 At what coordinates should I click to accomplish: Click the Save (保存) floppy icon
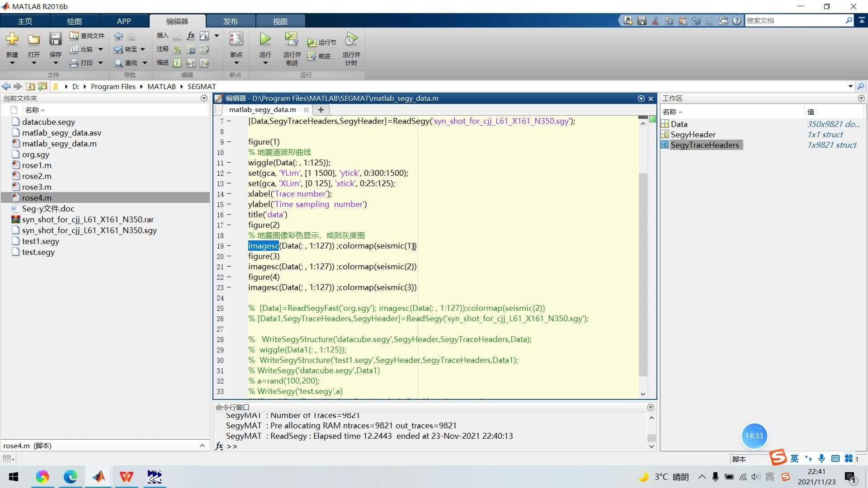(x=55, y=39)
